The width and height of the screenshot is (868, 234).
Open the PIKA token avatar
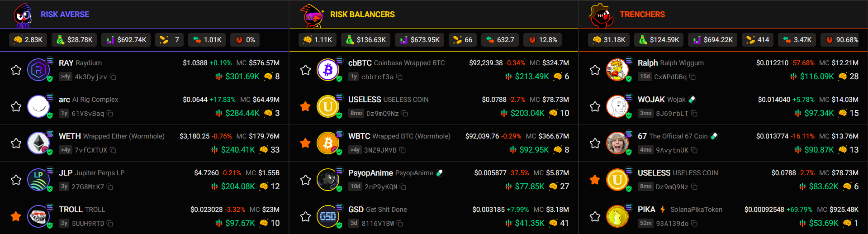[x=617, y=216]
